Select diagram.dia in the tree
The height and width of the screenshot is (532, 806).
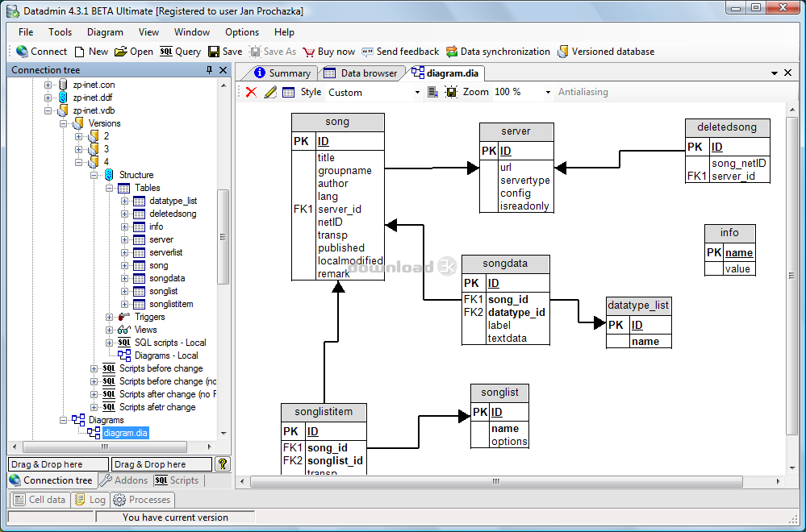tap(125, 433)
